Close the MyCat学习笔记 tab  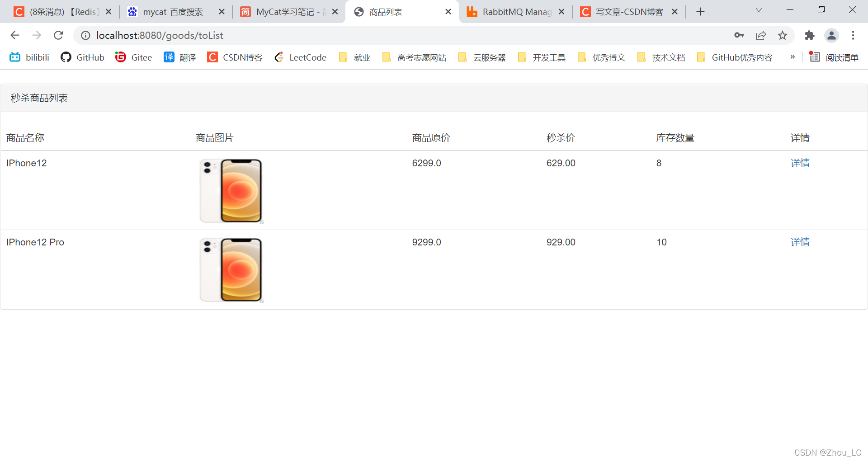[335, 12]
